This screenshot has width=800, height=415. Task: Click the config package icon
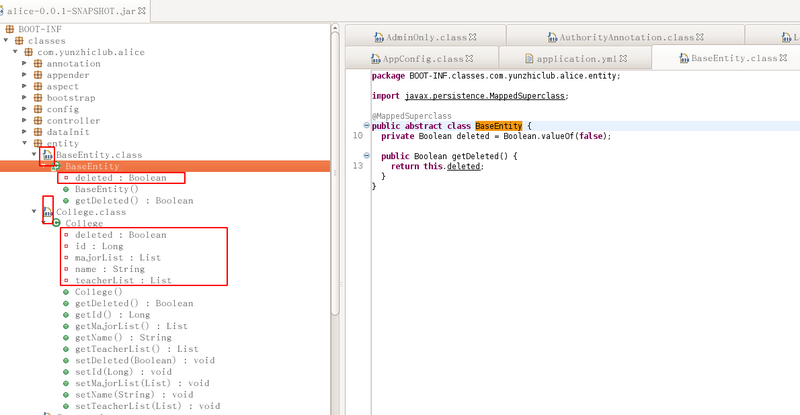tap(38, 109)
